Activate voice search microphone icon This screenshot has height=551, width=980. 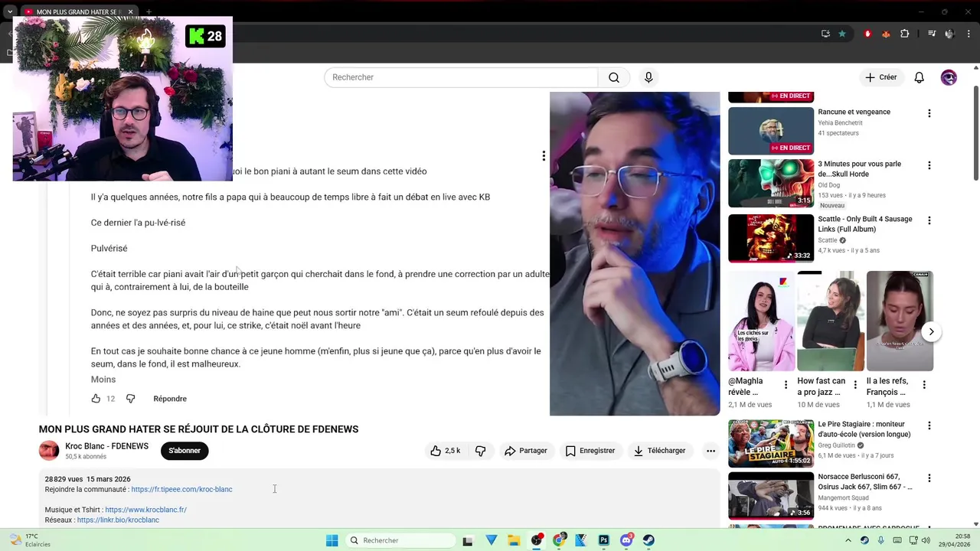pyautogui.click(x=648, y=77)
